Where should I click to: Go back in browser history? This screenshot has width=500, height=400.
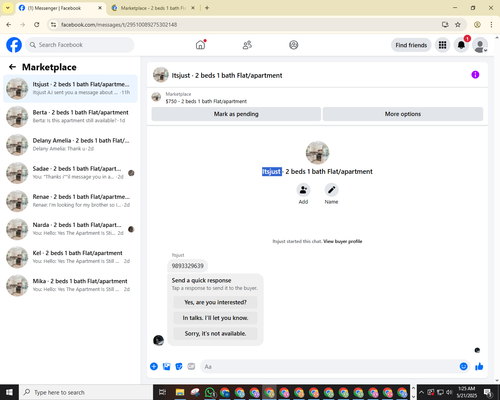[9, 25]
